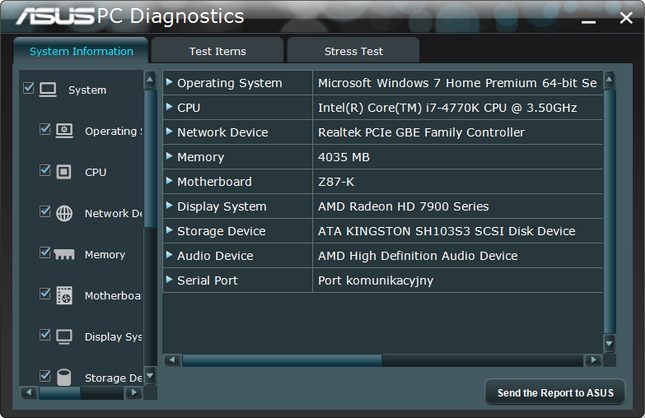The width and height of the screenshot is (645, 418).
Task: Click the 'Audio Device' row label
Action: coord(215,256)
